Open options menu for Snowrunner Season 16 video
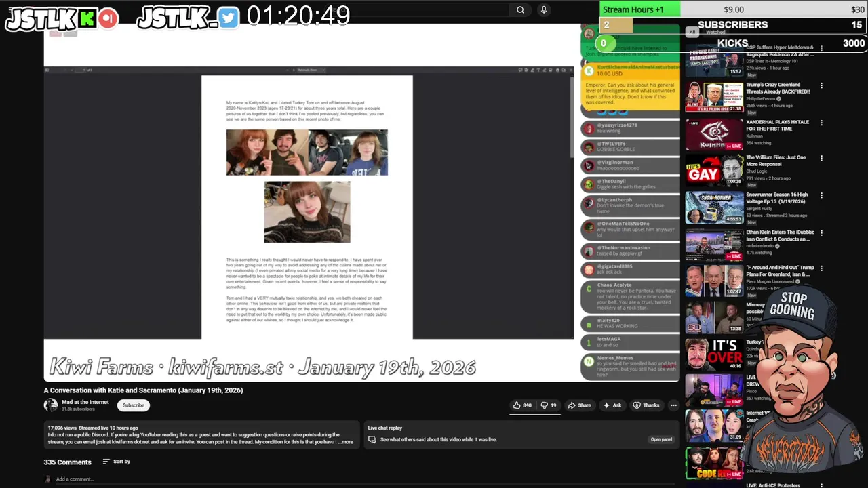The height and width of the screenshot is (488, 868). point(821,196)
